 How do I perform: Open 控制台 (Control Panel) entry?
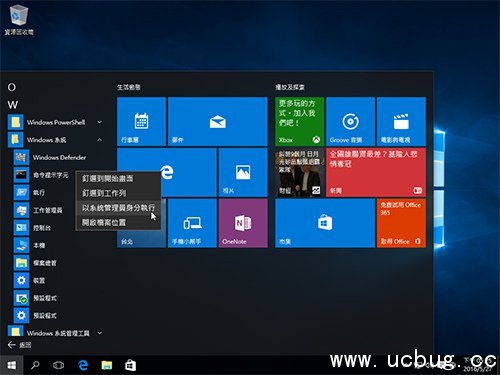click(x=33, y=228)
